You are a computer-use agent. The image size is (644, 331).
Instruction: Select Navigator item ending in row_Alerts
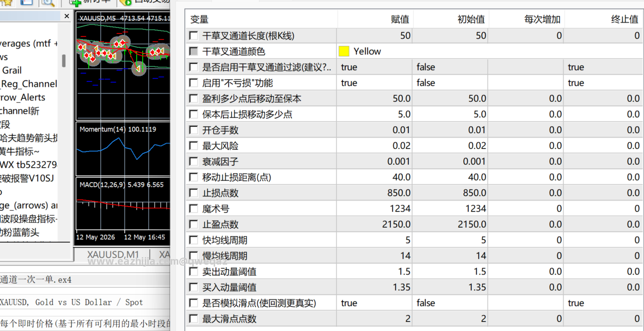tap(23, 97)
